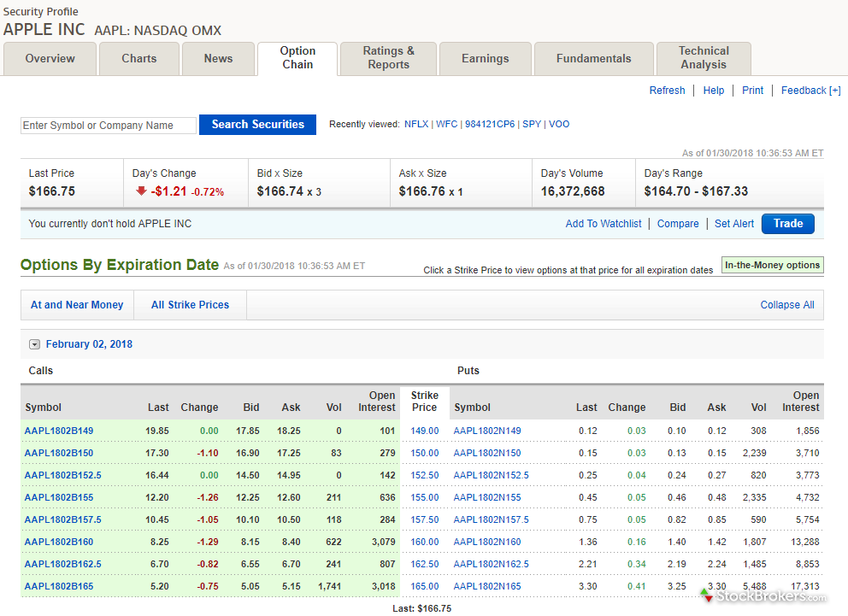This screenshot has height=616, width=848.
Task: Click the Last Price value $166.75
Action: [x=52, y=191]
